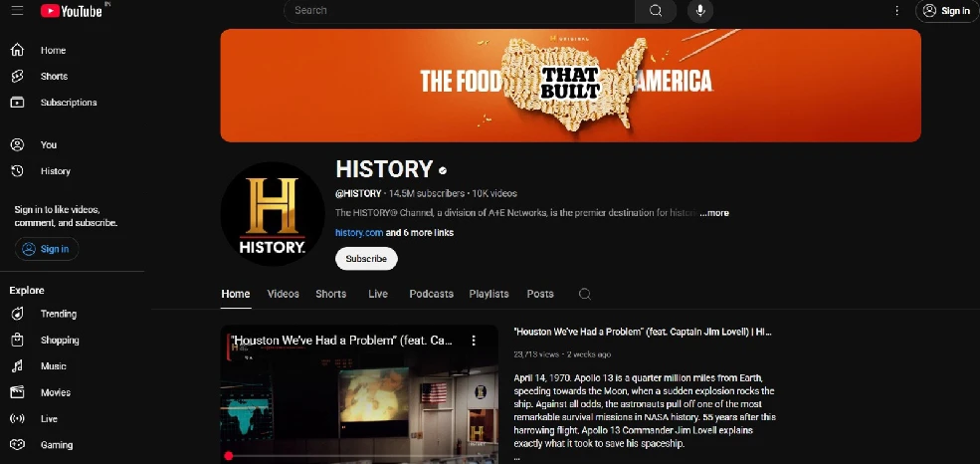Switch to the Videos tab
This screenshot has height=464, width=980.
pyautogui.click(x=284, y=294)
